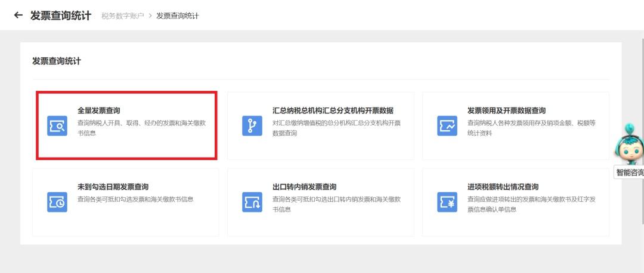This screenshot has height=273, width=644.
Task: Go to 税务数字账户 in the breadcrumb
Action: (123, 16)
